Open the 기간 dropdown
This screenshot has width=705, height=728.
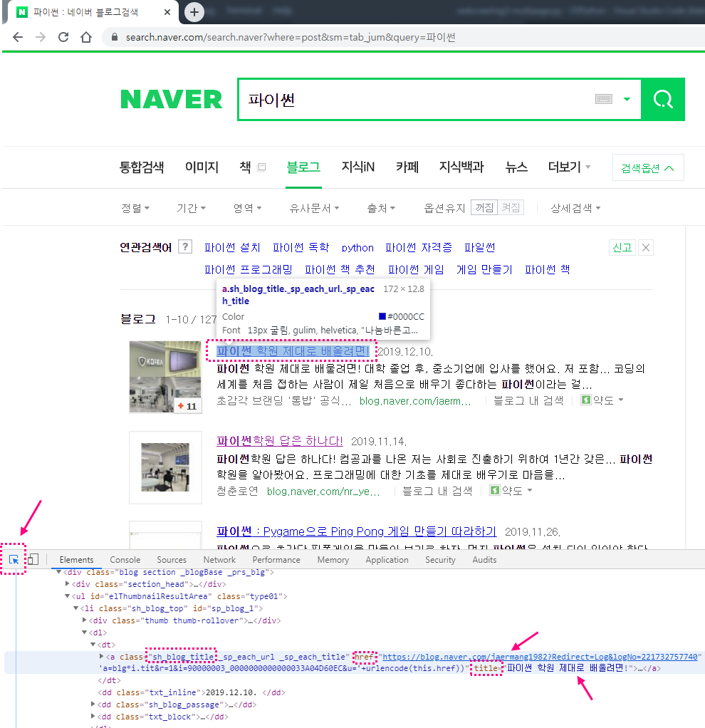click(x=192, y=209)
